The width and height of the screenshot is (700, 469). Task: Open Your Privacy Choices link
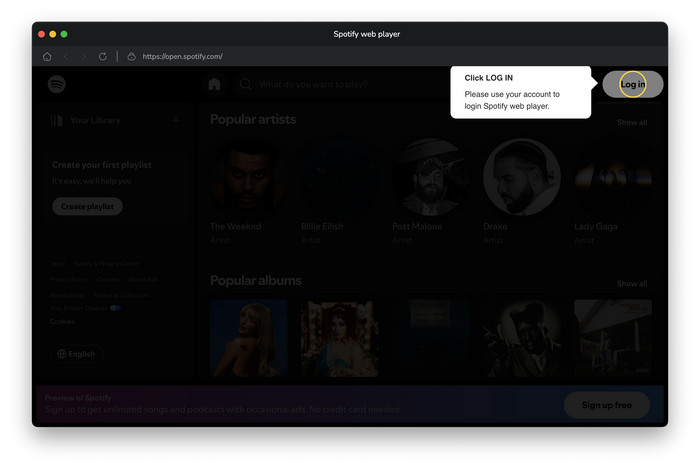click(79, 308)
